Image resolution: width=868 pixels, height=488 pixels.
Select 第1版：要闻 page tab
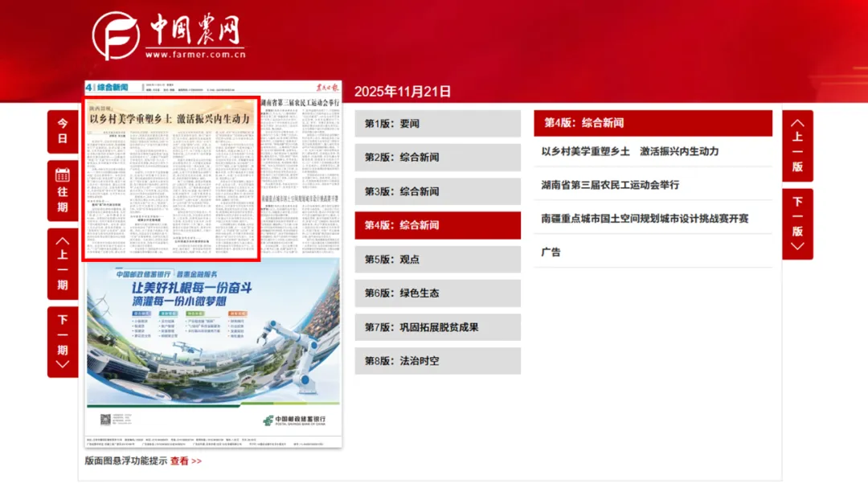click(x=437, y=124)
